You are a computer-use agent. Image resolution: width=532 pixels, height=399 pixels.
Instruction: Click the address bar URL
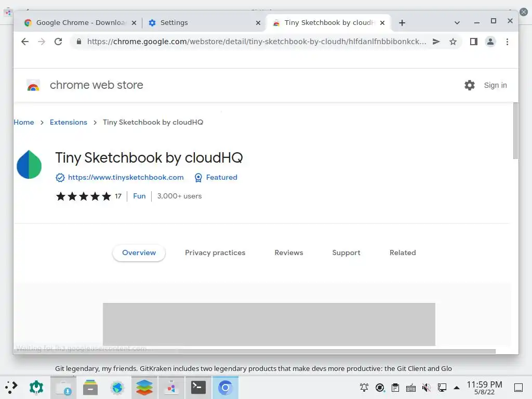pyautogui.click(x=257, y=42)
